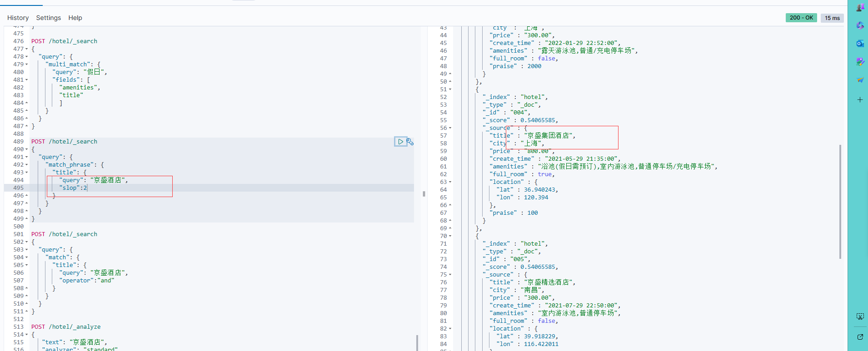
Task: Click the create_time 2021-05-29 21:35:00 line
Action: [x=555, y=159]
